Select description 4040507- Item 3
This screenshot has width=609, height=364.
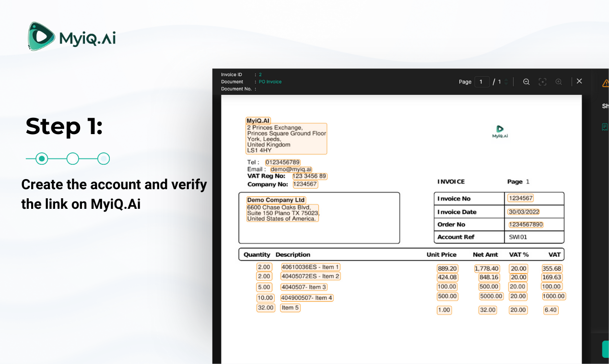tap(304, 287)
